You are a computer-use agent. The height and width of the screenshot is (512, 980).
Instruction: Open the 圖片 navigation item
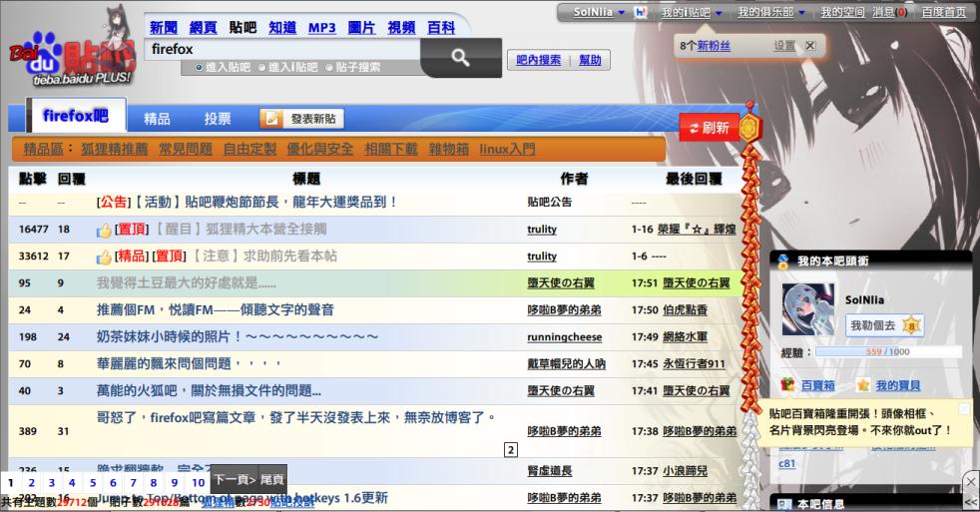tap(362, 28)
